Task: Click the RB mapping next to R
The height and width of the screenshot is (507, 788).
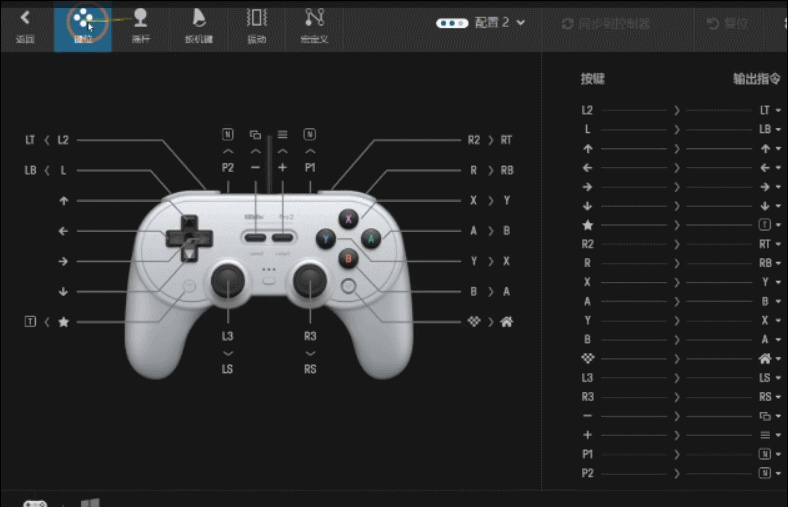Action: point(507,170)
